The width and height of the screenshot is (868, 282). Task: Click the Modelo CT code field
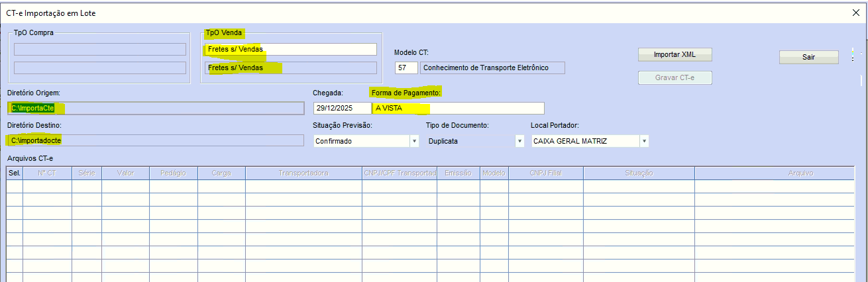406,68
